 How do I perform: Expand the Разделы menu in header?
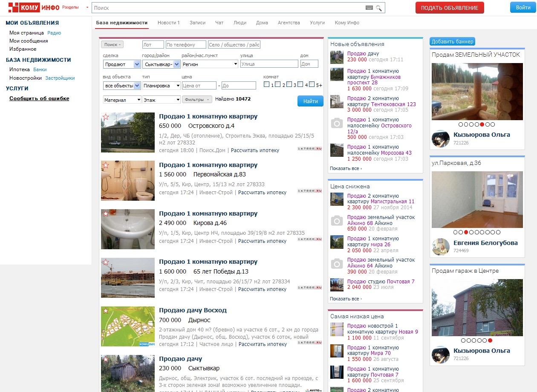[x=75, y=8]
